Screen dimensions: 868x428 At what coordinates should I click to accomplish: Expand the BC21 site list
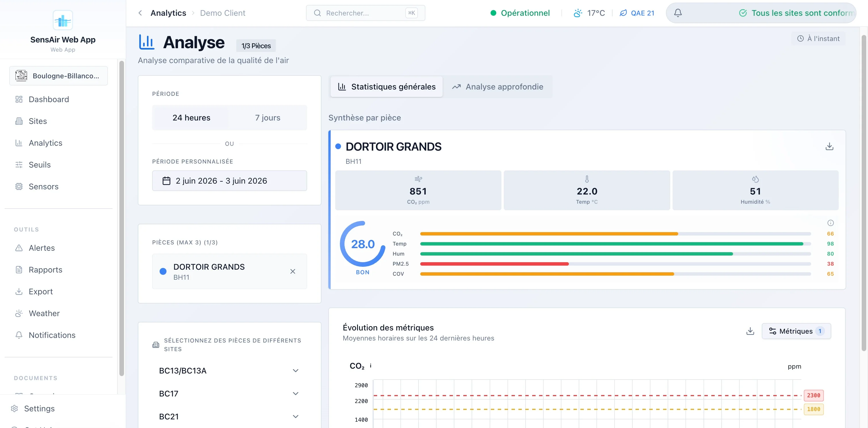[x=229, y=416]
